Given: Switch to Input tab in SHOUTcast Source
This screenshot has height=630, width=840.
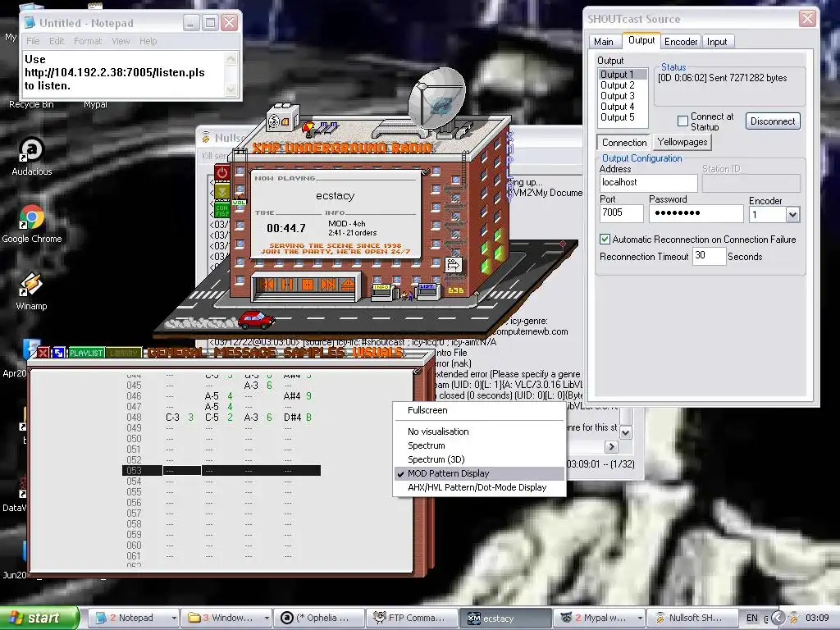Looking at the screenshot, I should tap(717, 42).
